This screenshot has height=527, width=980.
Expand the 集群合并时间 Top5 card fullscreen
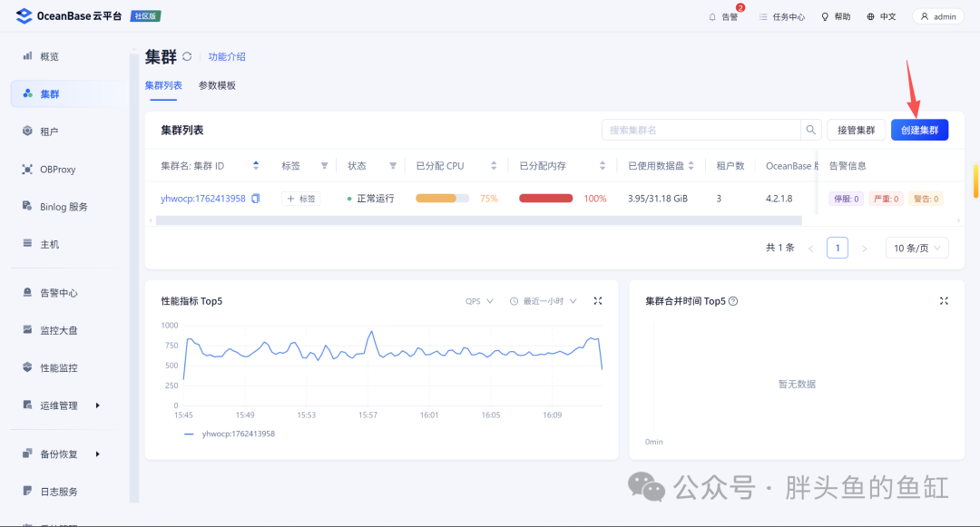(x=944, y=301)
